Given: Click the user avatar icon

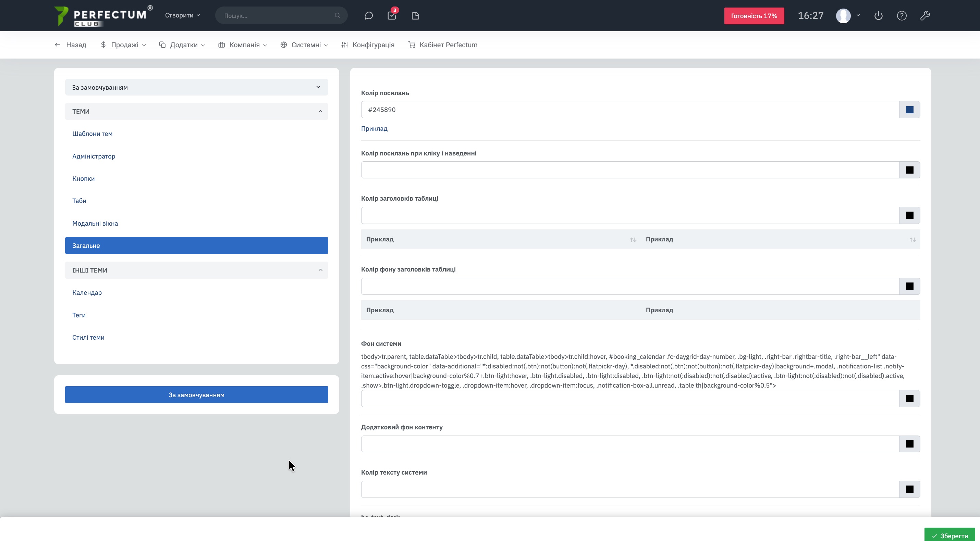Looking at the screenshot, I should (x=843, y=16).
